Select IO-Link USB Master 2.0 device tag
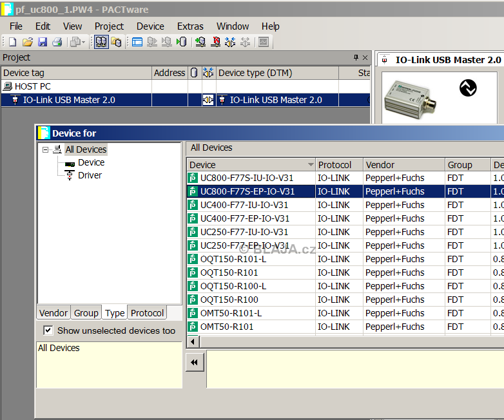This screenshot has width=504, height=420. pyautogui.click(x=69, y=100)
